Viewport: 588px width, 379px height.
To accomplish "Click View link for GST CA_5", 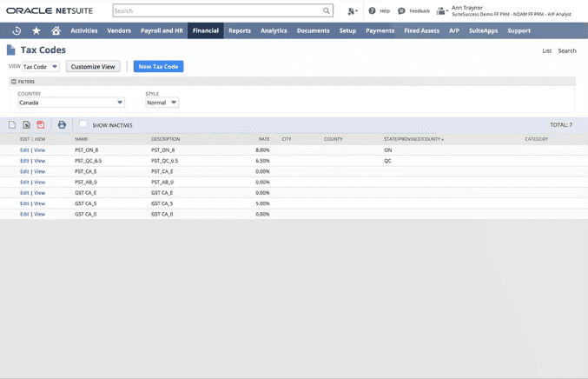I will 40,203.
